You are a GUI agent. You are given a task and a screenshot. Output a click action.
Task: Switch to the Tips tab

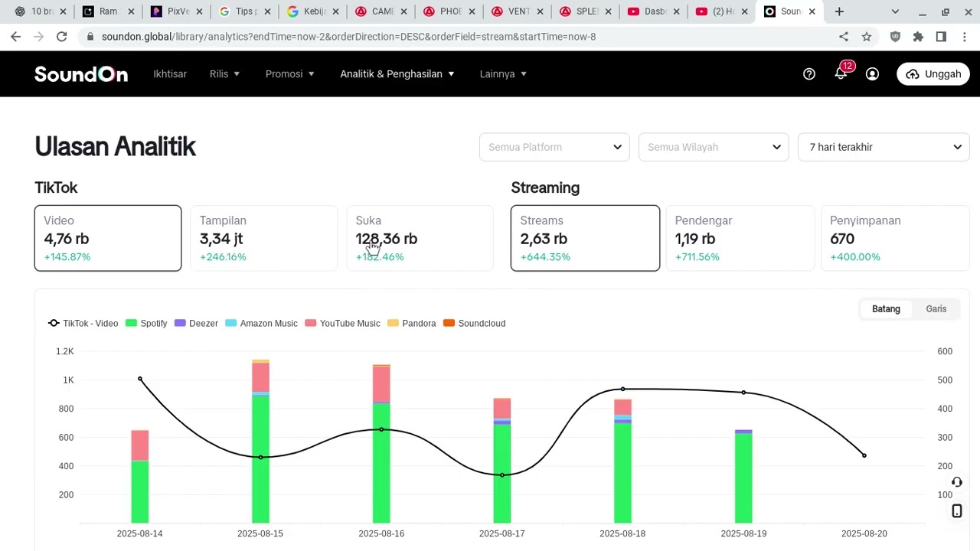tap(244, 11)
